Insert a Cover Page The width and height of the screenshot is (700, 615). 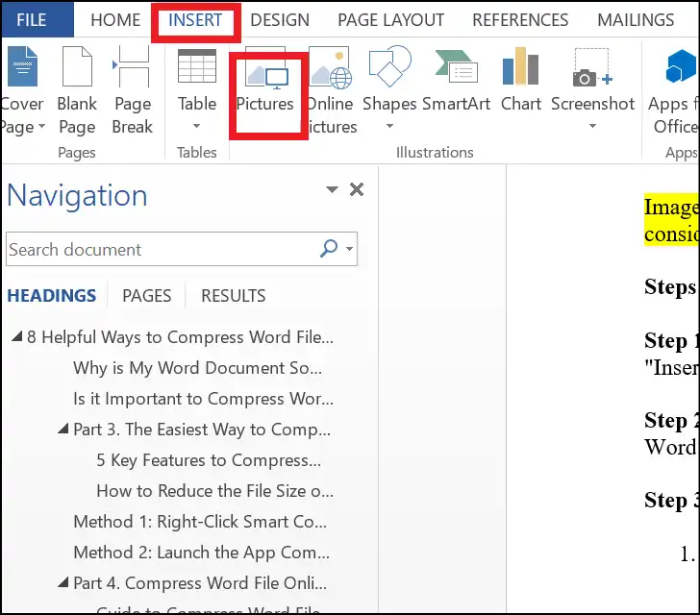coord(22,90)
